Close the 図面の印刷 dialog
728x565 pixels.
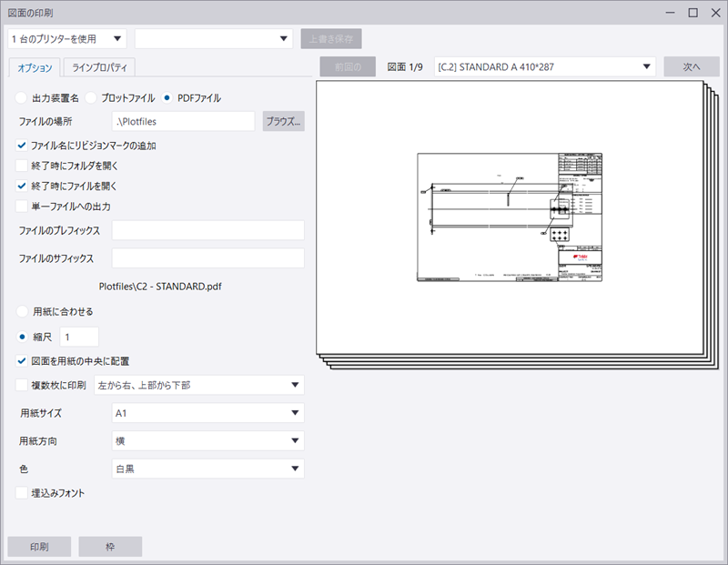click(x=715, y=13)
